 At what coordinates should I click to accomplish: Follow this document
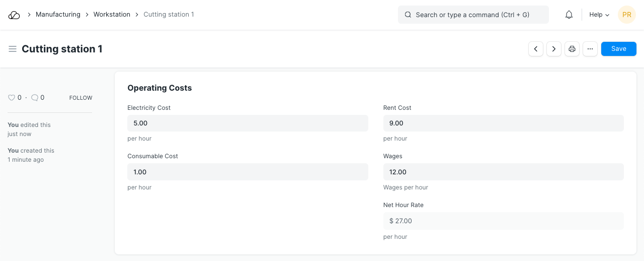point(80,98)
